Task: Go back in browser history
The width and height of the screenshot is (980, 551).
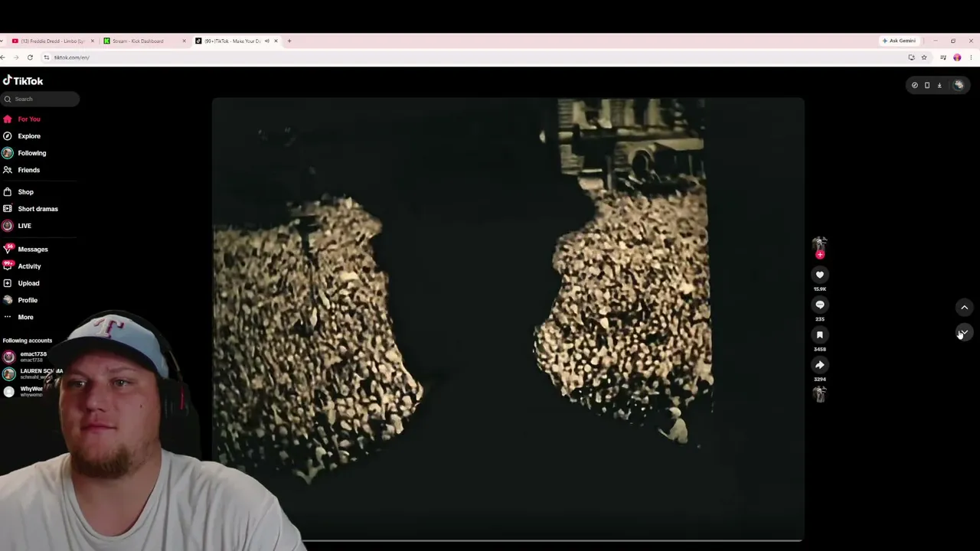Action: (3, 57)
